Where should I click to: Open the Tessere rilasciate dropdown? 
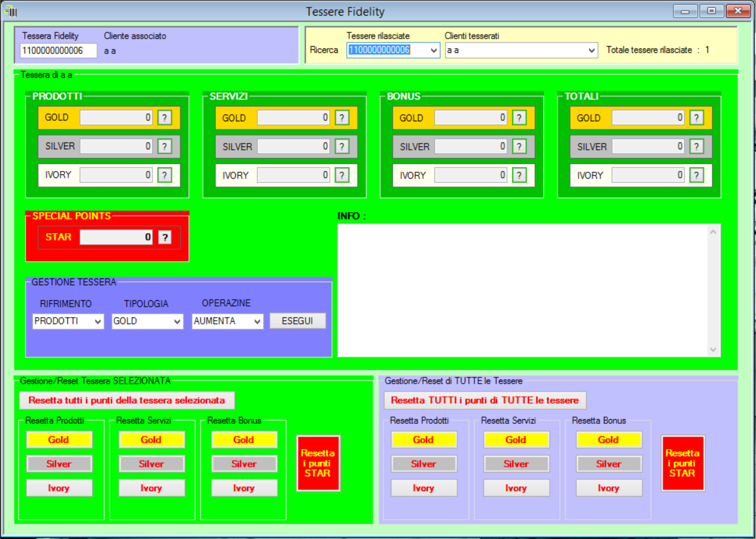434,50
